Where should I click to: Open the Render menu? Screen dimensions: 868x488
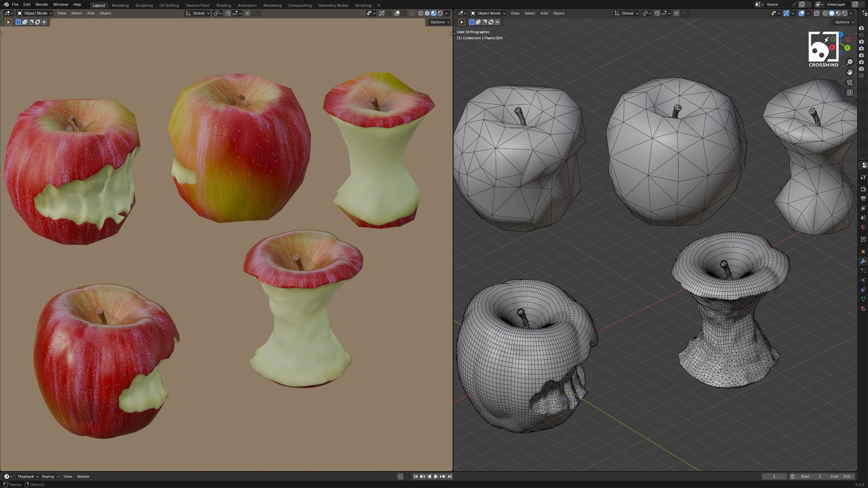pyautogui.click(x=42, y=5)
